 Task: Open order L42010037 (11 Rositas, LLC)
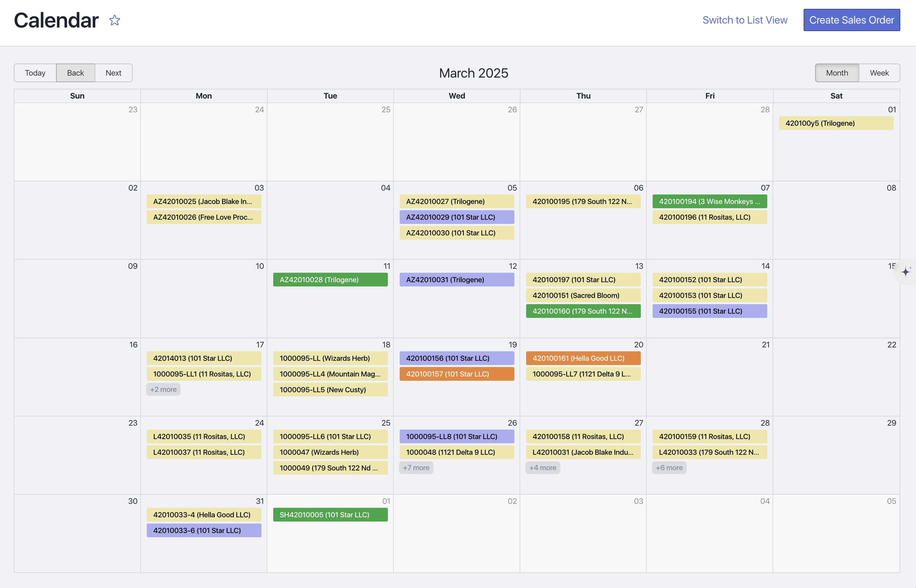(204, 452)
